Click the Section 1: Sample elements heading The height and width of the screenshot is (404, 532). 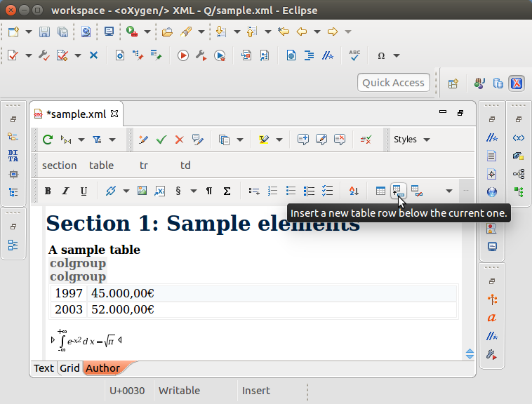coord(203,224)
